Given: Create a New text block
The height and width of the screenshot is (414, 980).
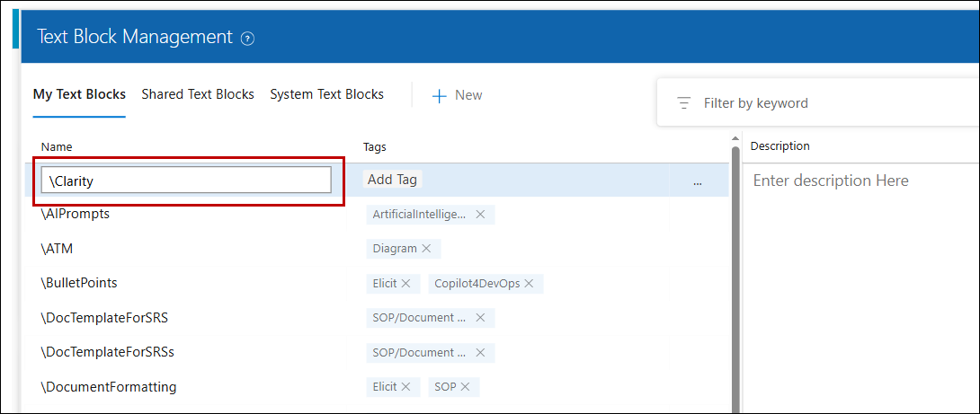Looking at the screenshot, I should (x=457, y=95).
